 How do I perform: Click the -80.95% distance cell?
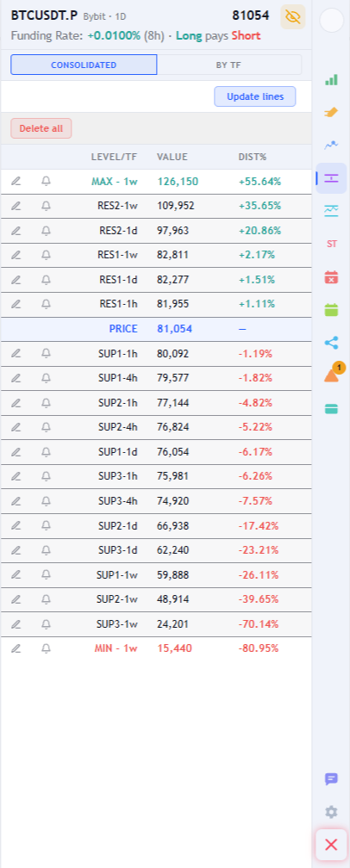click(259, 648)
